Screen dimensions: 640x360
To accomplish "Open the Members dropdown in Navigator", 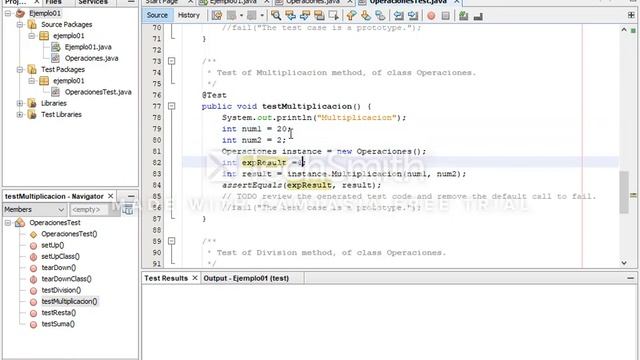I will coord(34,209).
